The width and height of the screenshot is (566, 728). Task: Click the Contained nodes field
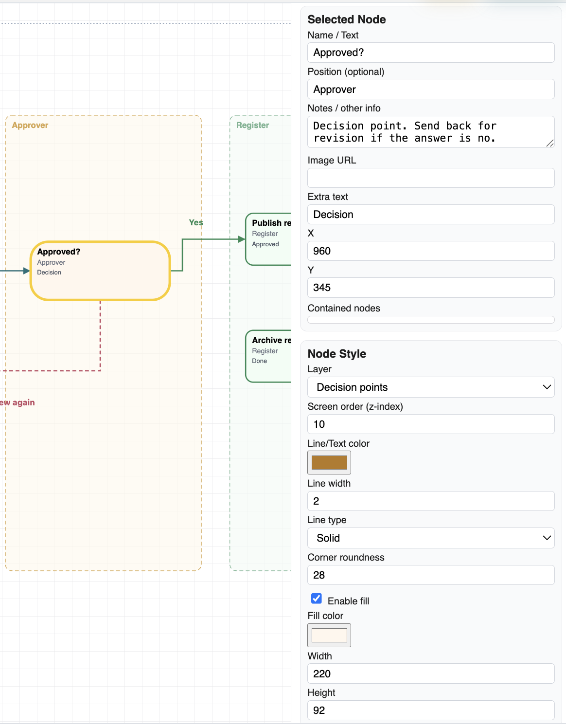coord(431,320)
